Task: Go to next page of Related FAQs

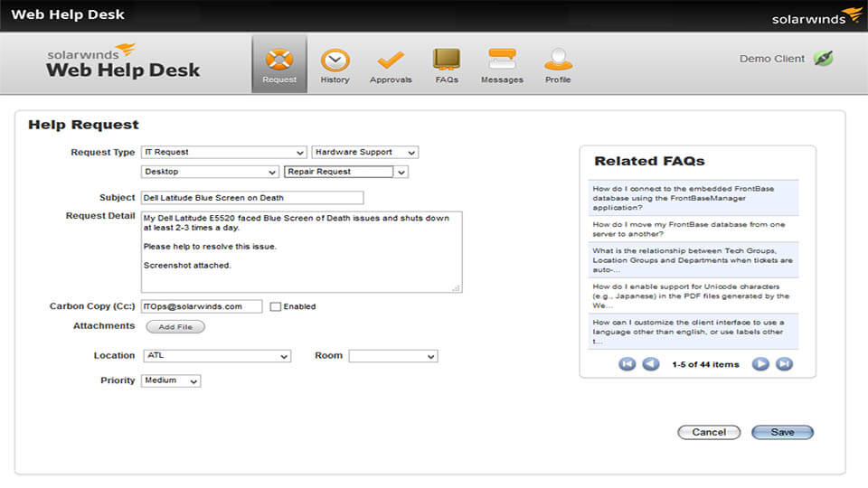Action: (x=760, y=364)
